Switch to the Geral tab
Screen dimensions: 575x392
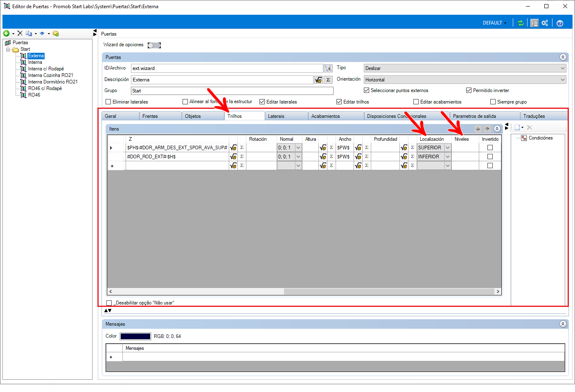120,116
